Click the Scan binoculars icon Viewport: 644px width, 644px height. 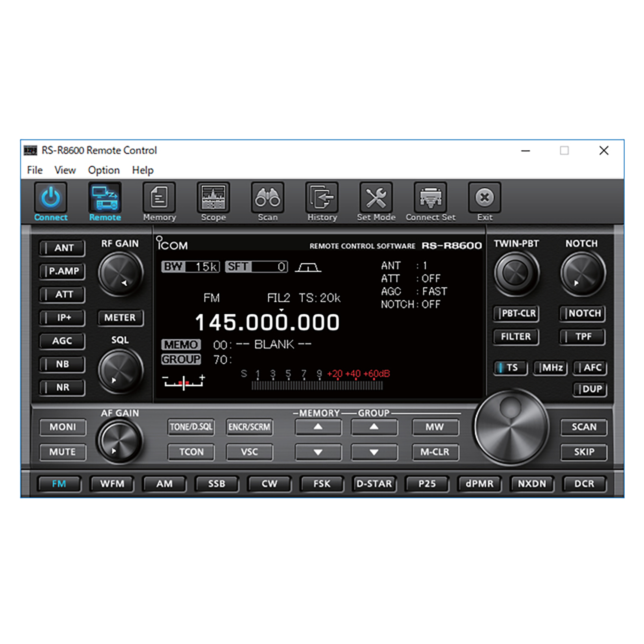click(x=267, y=198)
